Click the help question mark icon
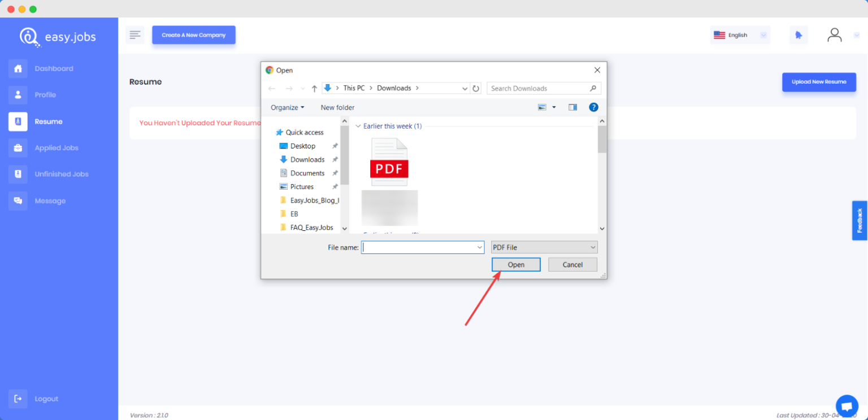Image resolution: width=868 pixels, height=420 pixels. click(593, 107)
